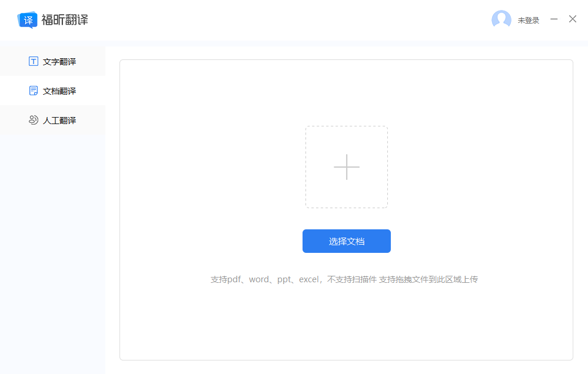
Task: Click the document icon next to 文档翻译
Action: (x=34, y=91)
